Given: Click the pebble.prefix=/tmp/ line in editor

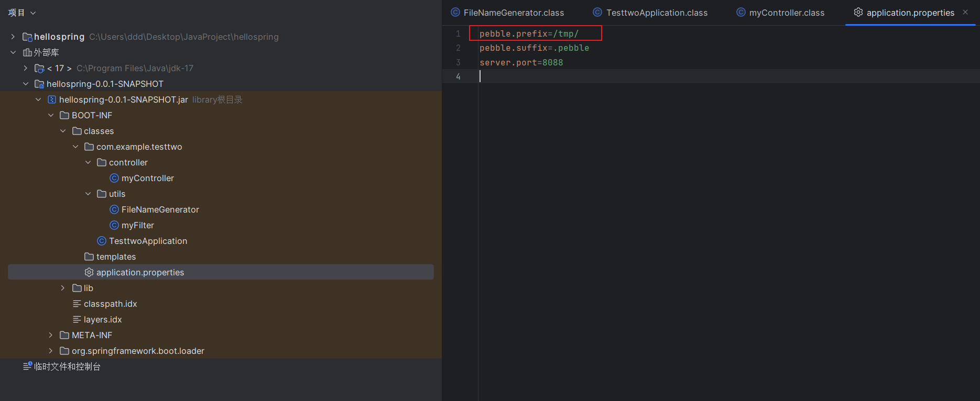Looking at the screenshot, I should click(x=529, y=34).
